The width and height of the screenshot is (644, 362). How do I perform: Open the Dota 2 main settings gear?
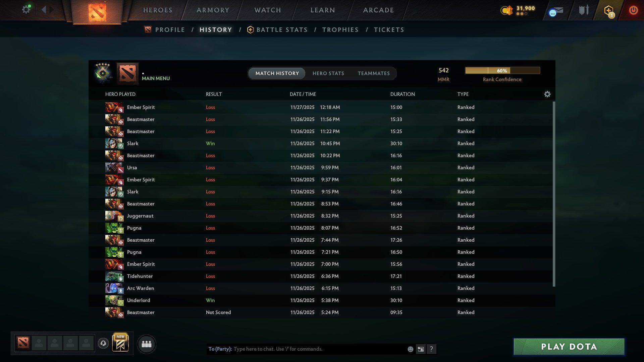click(26, 9)
